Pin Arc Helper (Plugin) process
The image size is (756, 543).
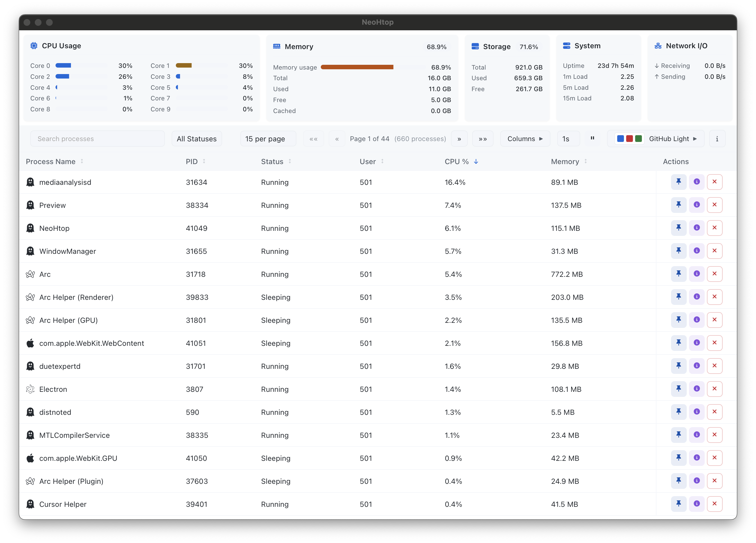pyautogui.click(x=678, y=481)
